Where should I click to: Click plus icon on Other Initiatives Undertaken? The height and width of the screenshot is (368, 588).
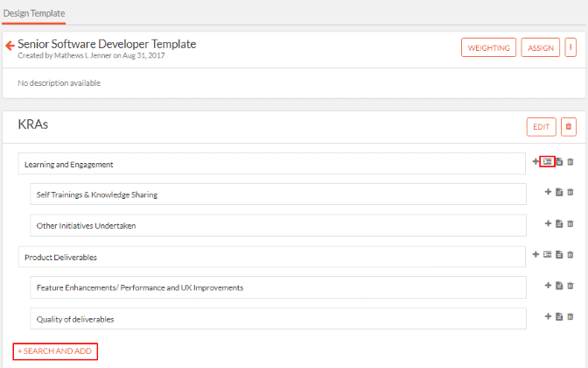coord(548,223)
